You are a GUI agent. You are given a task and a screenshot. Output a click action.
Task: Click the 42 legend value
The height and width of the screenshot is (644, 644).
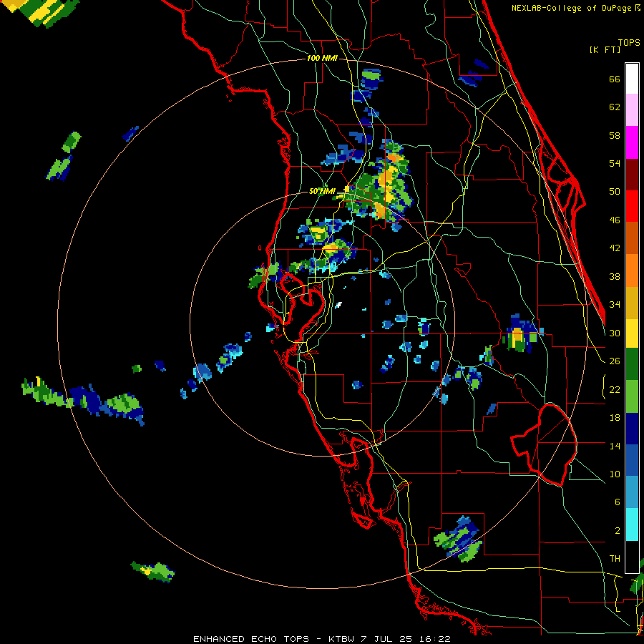tap(615, 248)
